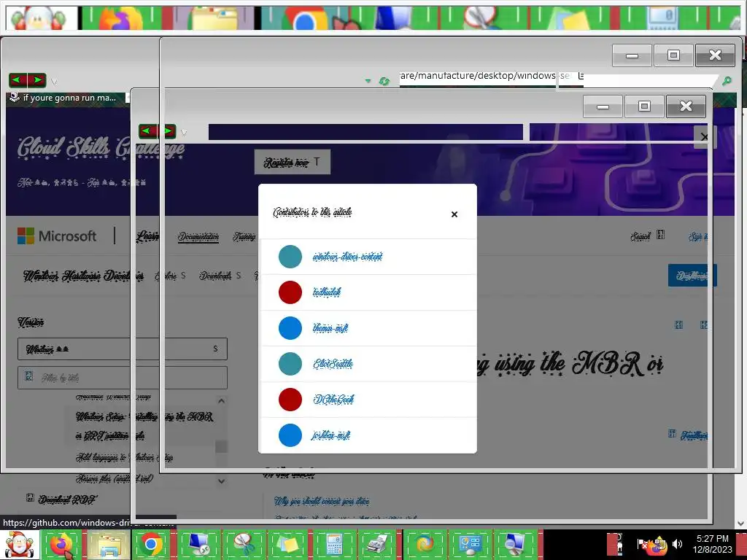Open the address bar URL dropdown arrow
Screen dimensions: 747x560
(x=368, y=81)
